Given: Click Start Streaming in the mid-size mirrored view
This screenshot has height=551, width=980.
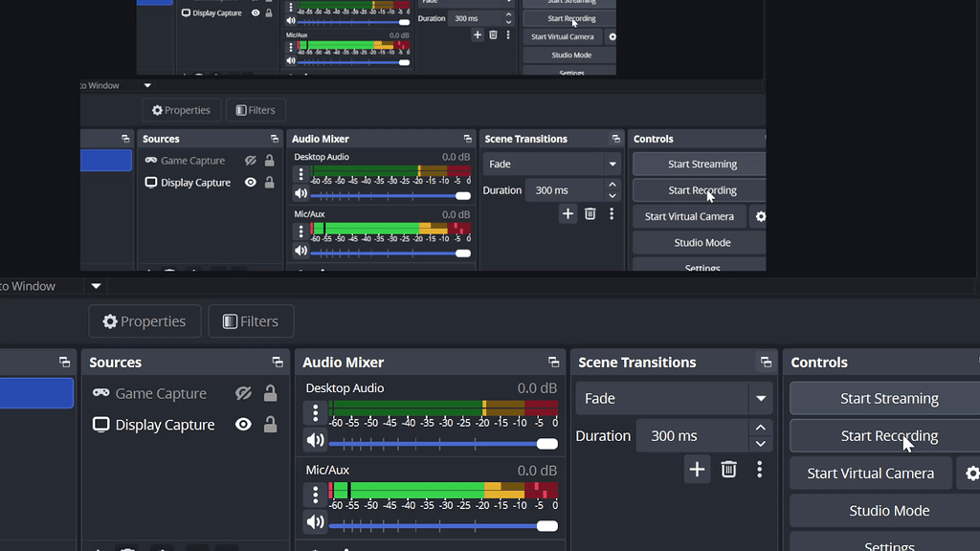Looking at the screenshot, I should [700, 164].
